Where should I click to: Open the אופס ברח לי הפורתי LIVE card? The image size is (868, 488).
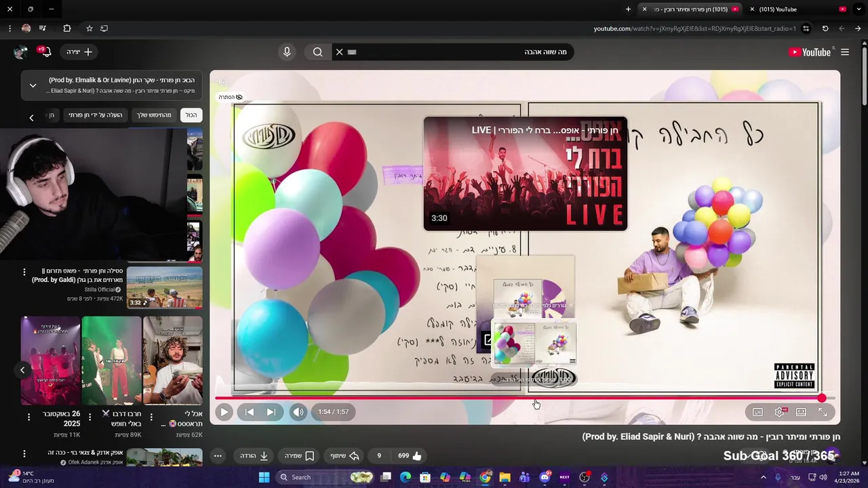point(526,174)
